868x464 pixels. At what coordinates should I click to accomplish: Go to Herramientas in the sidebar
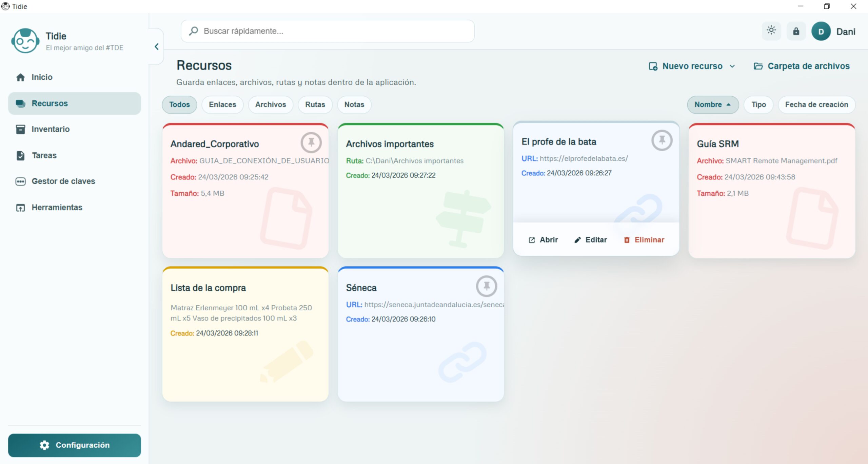point(57,208)
